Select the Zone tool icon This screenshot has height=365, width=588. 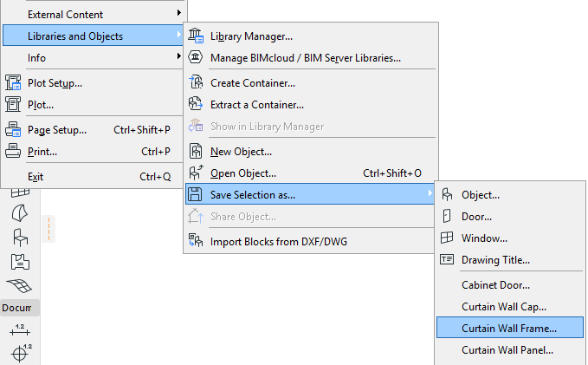tap(18, 261)
